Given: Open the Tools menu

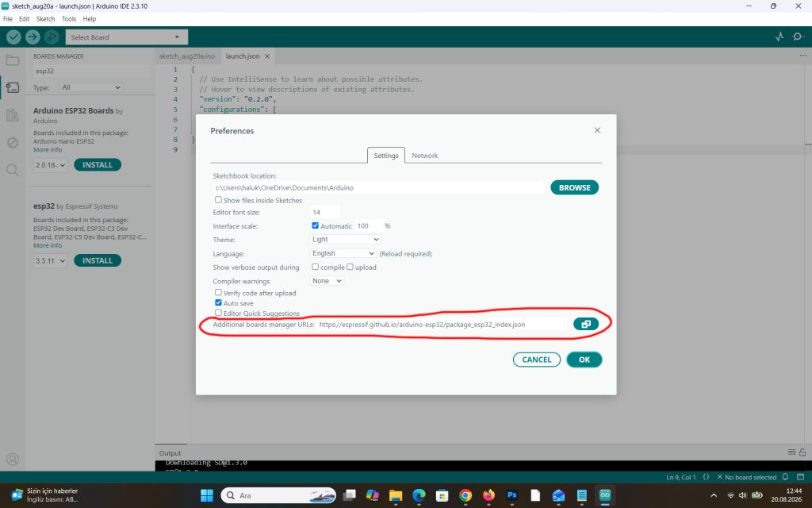Looking at the screenshot, I should (x=69, y=19).
